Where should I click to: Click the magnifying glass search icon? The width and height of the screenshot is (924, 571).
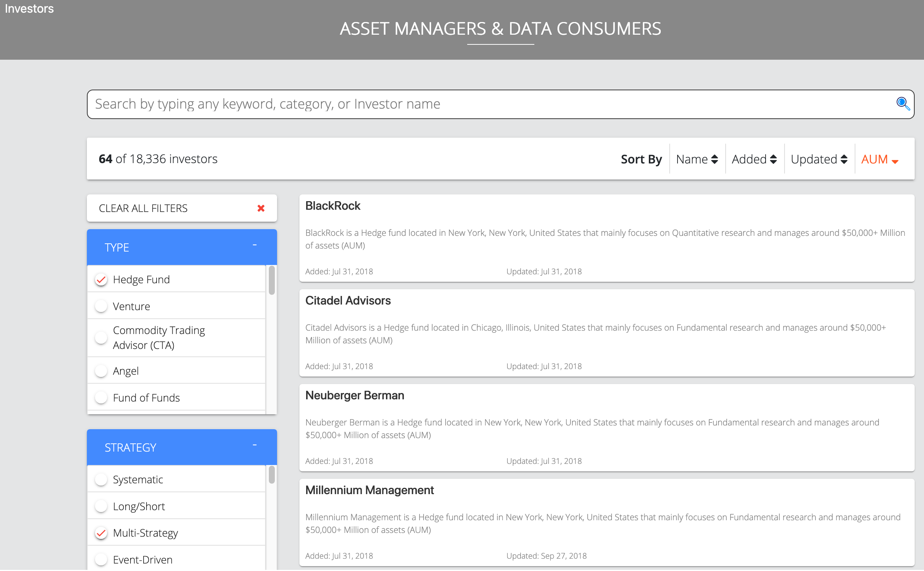903,103
